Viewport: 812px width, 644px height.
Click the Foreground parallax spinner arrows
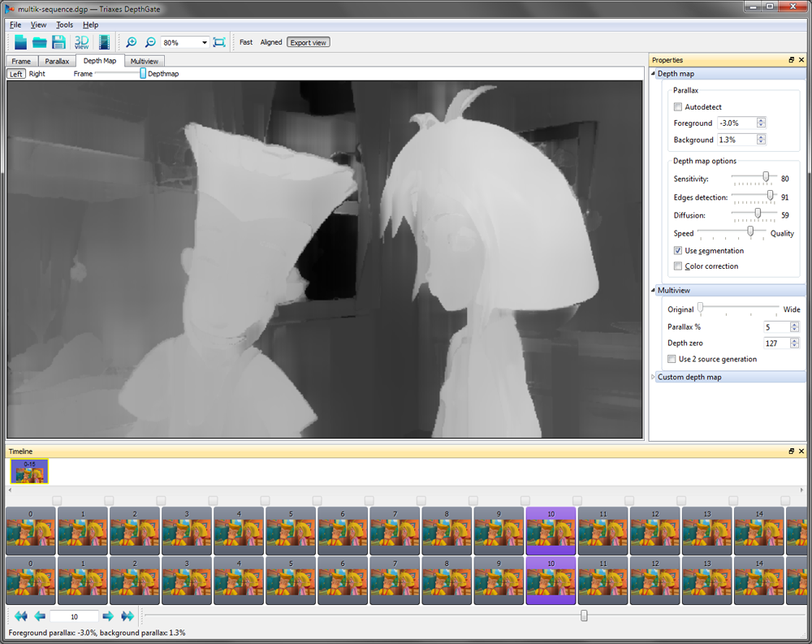(x=761, y=123)
